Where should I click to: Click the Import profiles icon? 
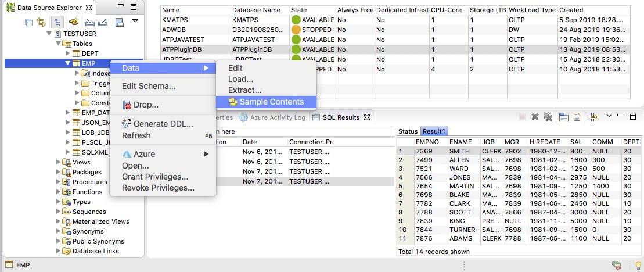tap(89, 22)
